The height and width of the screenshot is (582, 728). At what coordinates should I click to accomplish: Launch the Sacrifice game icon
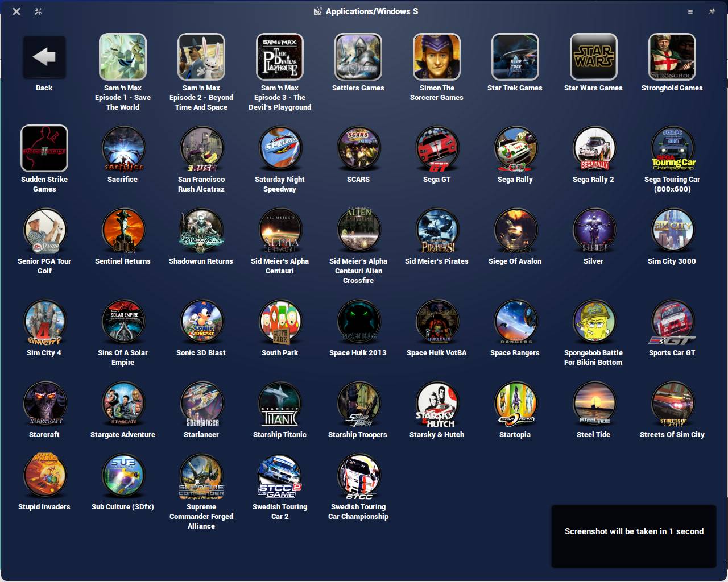click(x=123, y=148)
